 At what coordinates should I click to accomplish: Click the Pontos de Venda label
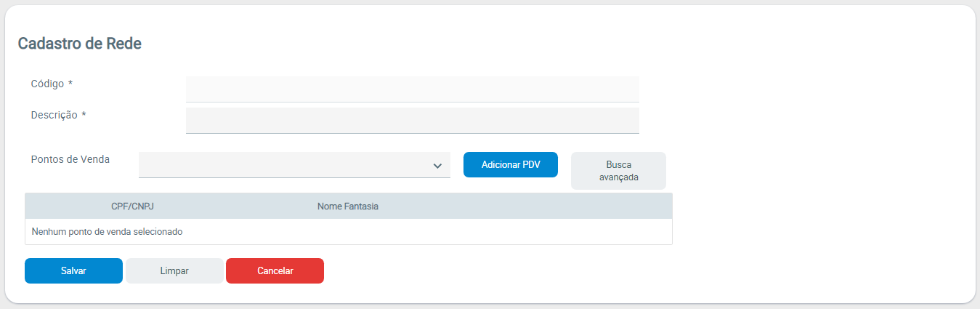70,159
